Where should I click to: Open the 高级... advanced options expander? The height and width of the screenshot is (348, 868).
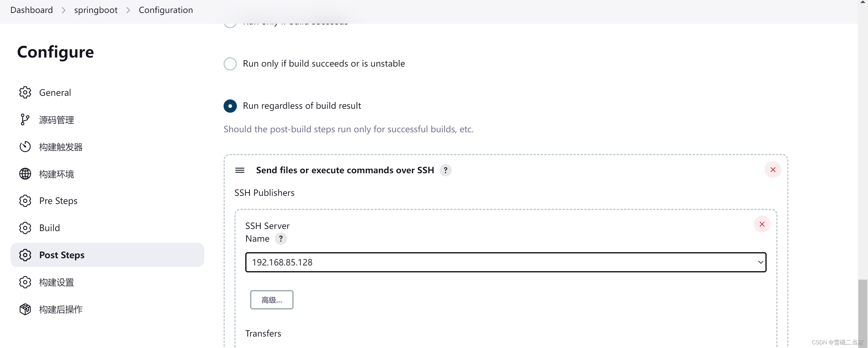(271, 300)
